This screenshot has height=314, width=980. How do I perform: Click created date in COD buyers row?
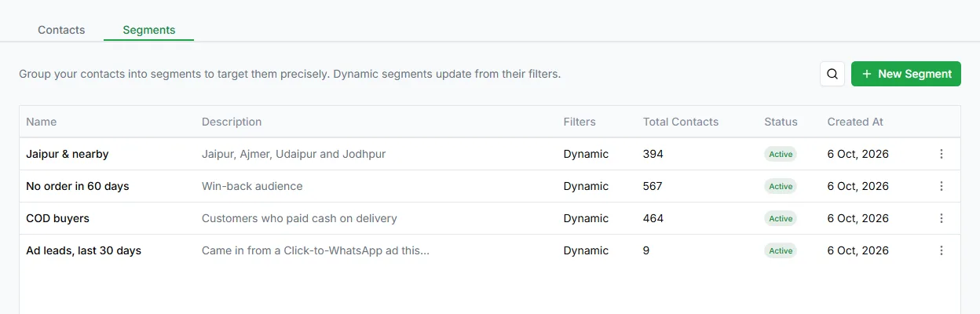tap(858, 218)
